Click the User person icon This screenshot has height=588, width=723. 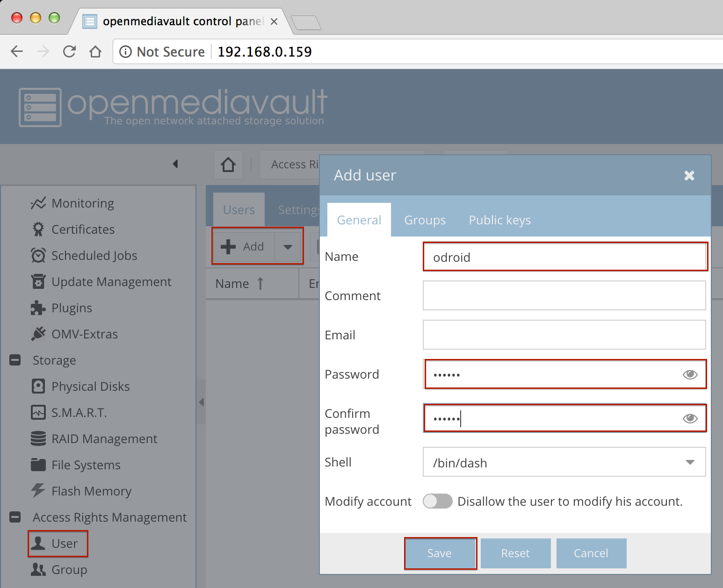coord(38,543)
